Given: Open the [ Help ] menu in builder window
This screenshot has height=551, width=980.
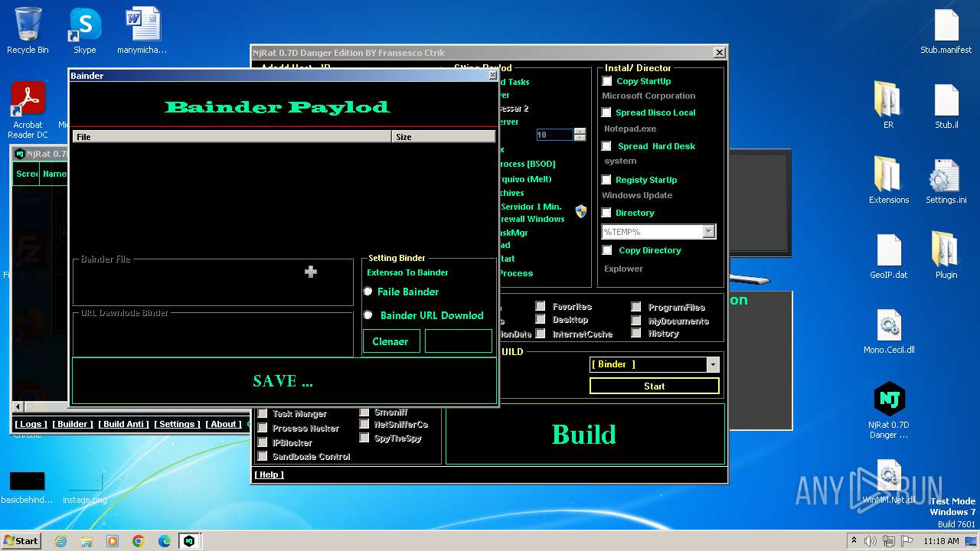Looking at the screenshot, I should [269, 474].
